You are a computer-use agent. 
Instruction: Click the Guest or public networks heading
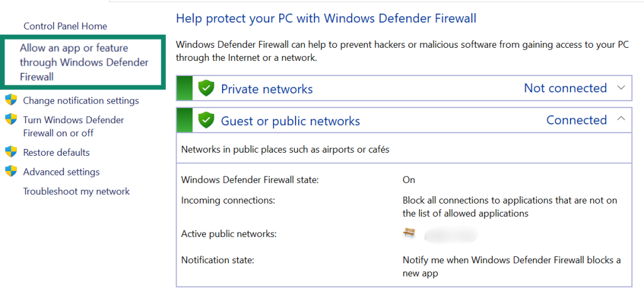291,121
